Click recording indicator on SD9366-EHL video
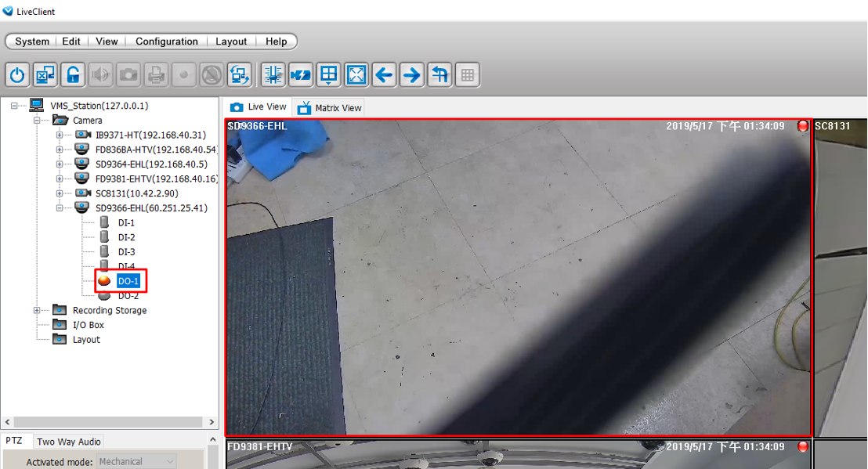The width and height of the screenshot is (868, 469). click(802, 126)
